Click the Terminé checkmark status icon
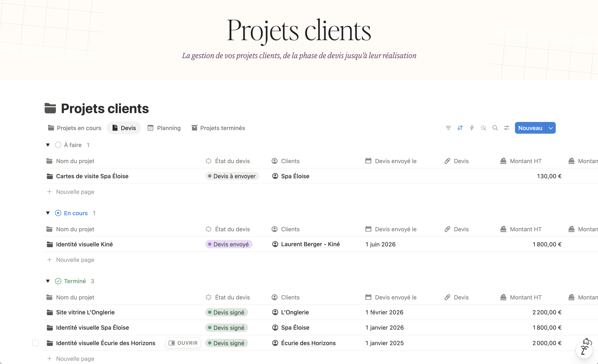 [x=58, y=281]
